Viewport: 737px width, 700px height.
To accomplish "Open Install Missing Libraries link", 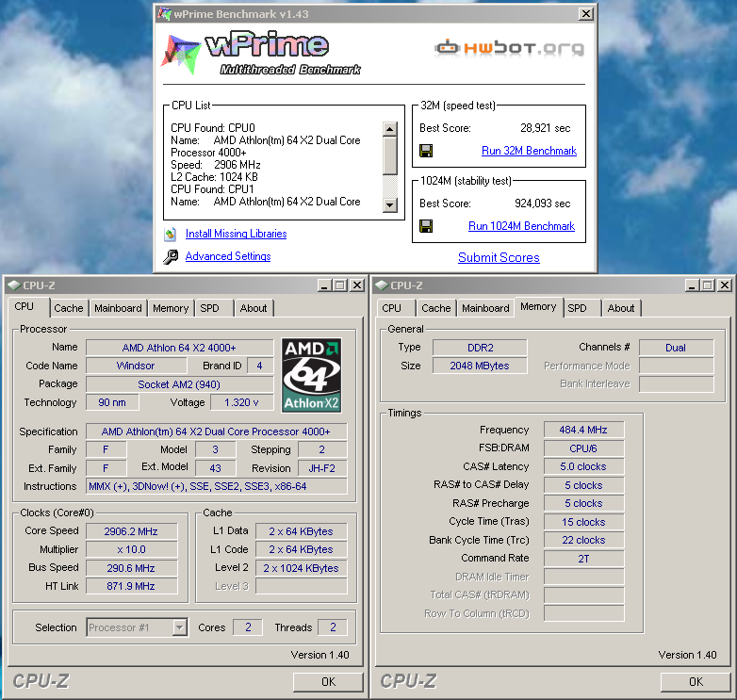I will coord(236,234).
